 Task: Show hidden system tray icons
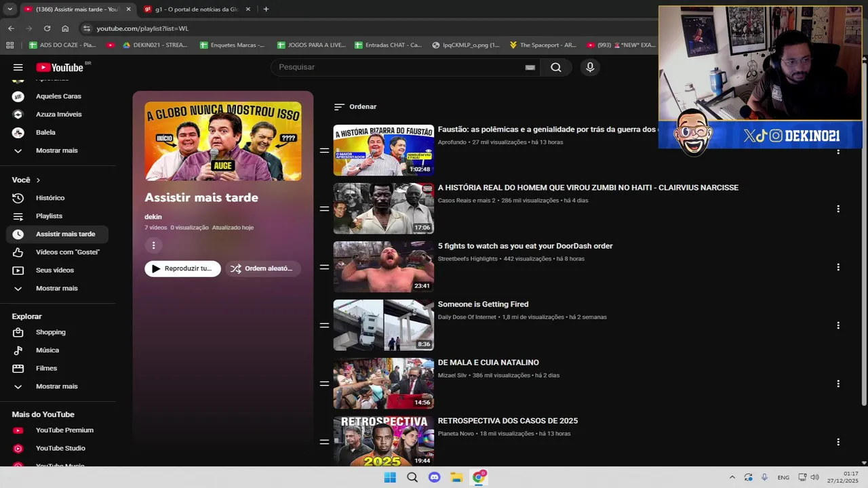tap(732, 477)
